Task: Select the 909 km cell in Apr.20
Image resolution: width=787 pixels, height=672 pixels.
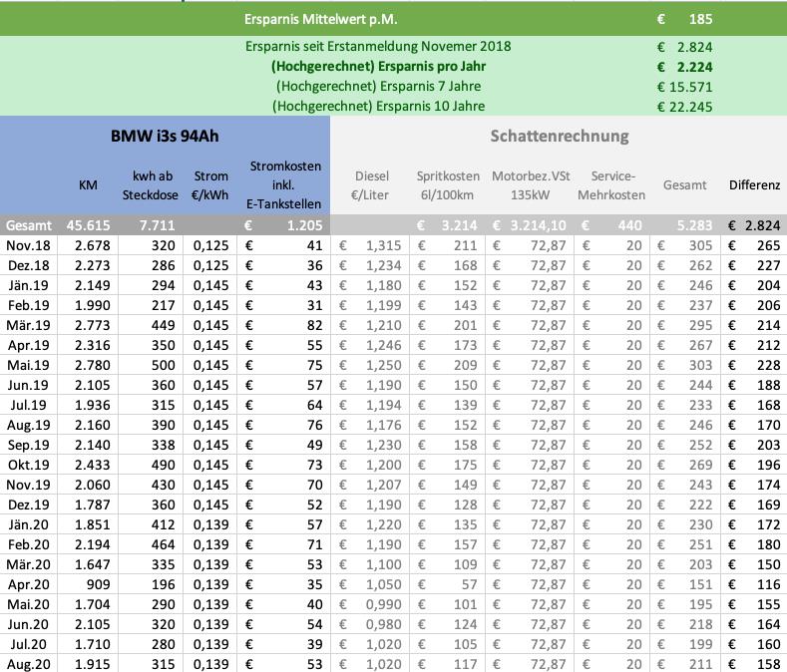Action: pos(98,584)
